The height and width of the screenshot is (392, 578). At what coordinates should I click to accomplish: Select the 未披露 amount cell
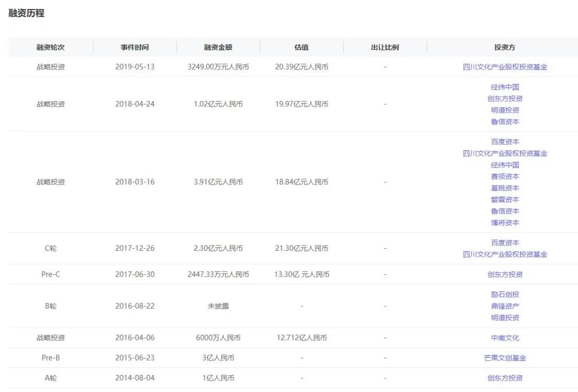(218, 306)
